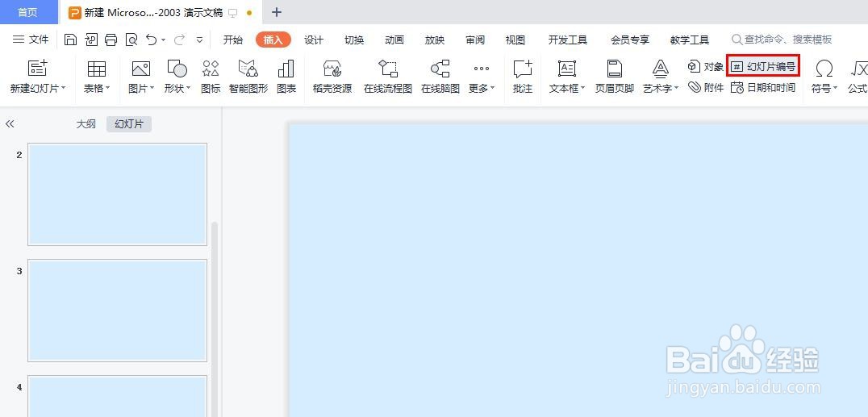Select slide 2 thumbnail
Image resolution: width=868 pixels, height=417 pixels.
tap(117, 194)
